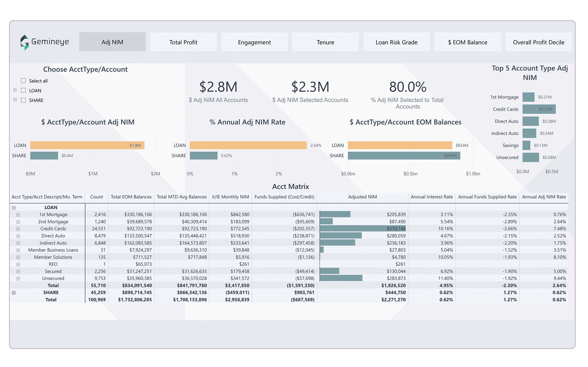Screen dimensions: 588x367
Task: Select the LOAN bar in Adj NIM chart
Action: (87, 145)
